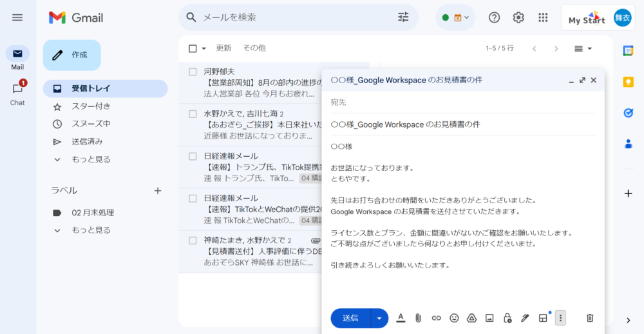Click the My Start button
The width and height of the screenshot is (644, 334).
coord(587,17)
